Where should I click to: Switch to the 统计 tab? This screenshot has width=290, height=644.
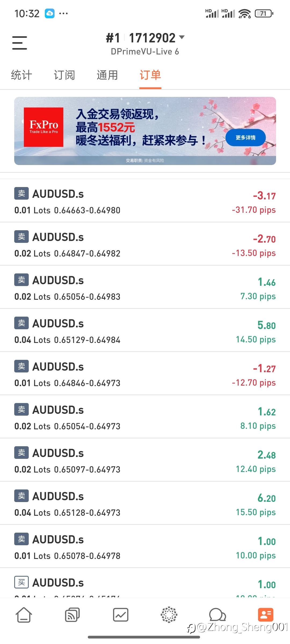click(x=21, y=75)
